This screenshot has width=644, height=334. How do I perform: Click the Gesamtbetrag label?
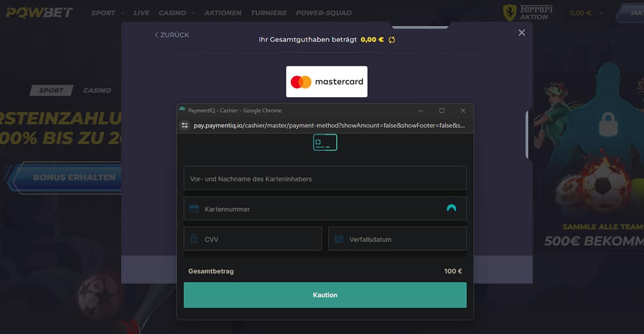pyautogui.click(x=211, y=271)
